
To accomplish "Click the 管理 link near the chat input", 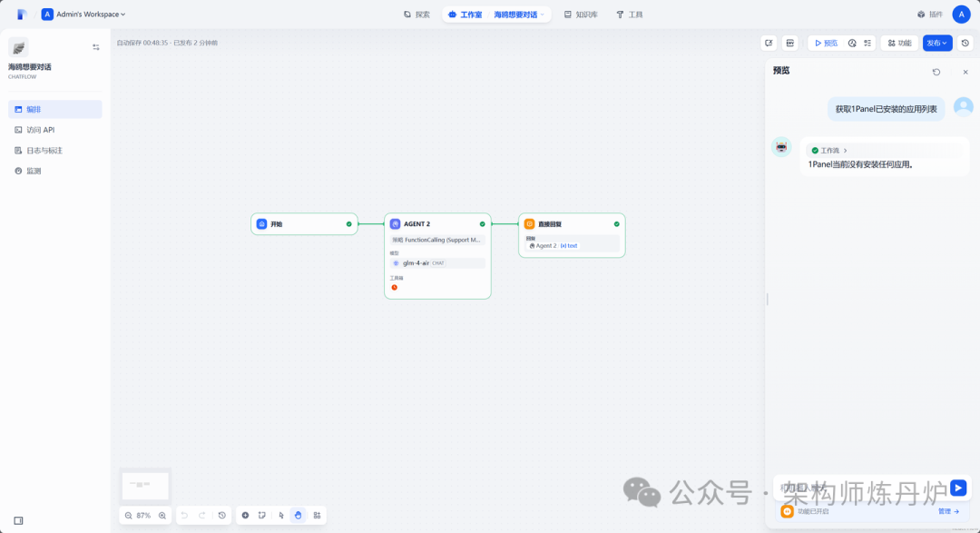I will coord(945,511).
